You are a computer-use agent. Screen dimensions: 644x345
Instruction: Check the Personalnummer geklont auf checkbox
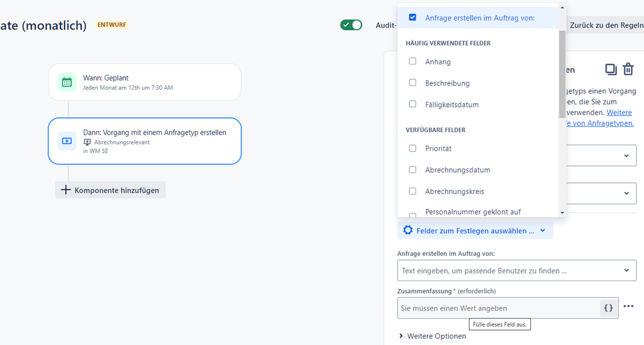click(x=412, y=215)
